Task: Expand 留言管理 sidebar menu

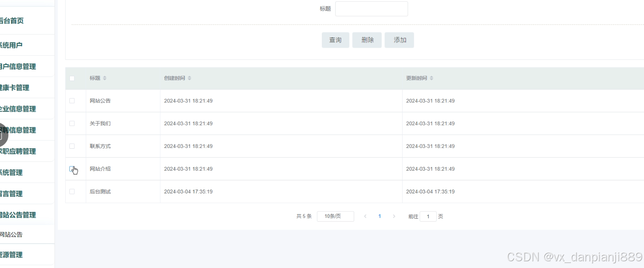Action: 27,194
